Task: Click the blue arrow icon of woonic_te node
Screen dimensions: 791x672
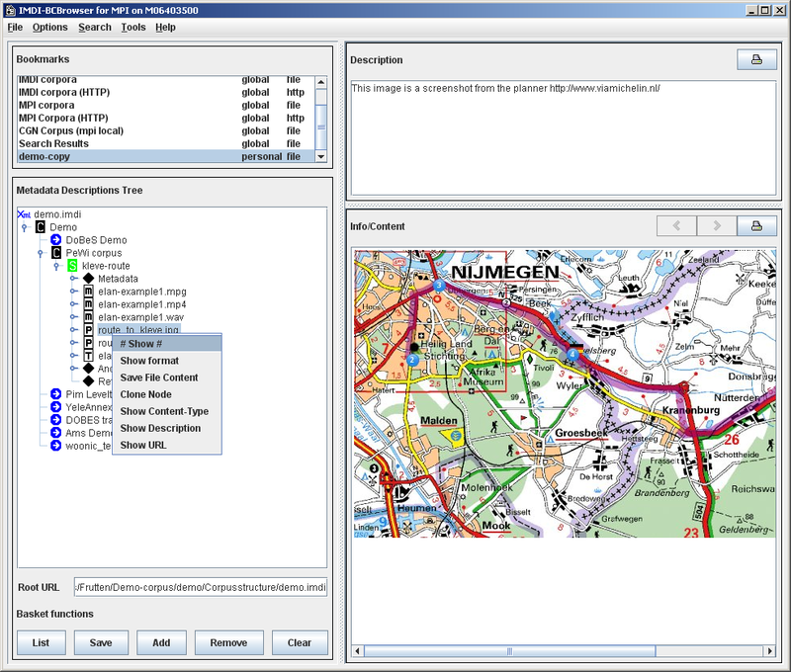Action: click(x=56, y=445)
